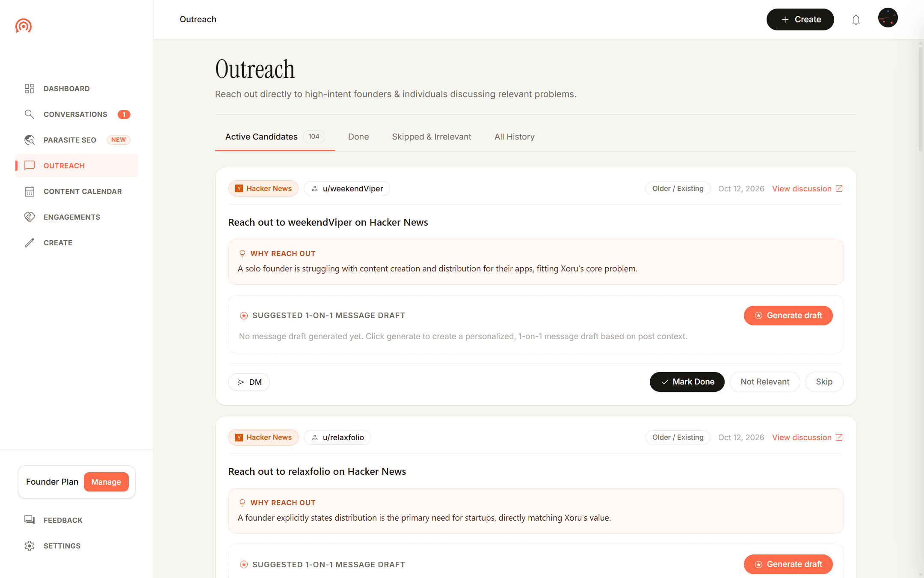Click star icon by weekendViper suggested draft heading
This screenshot has width=924, height=578.
point(244,316)
